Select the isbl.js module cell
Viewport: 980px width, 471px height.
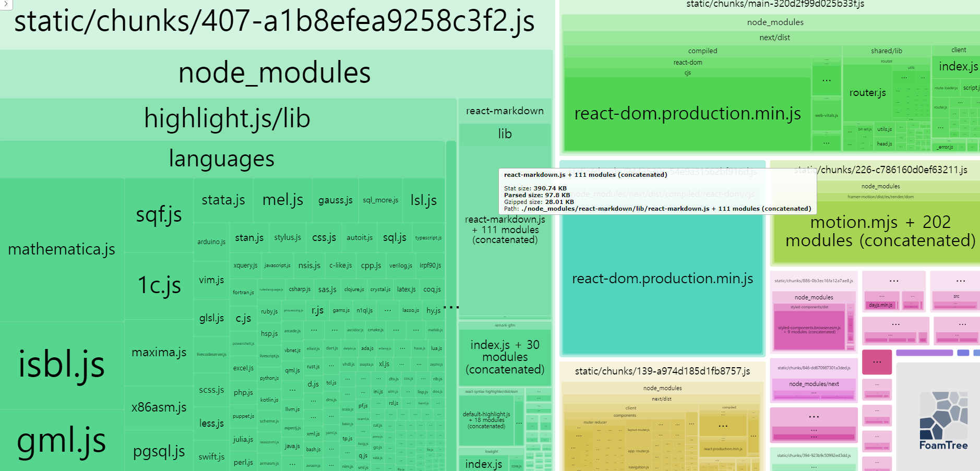(62, 364)
